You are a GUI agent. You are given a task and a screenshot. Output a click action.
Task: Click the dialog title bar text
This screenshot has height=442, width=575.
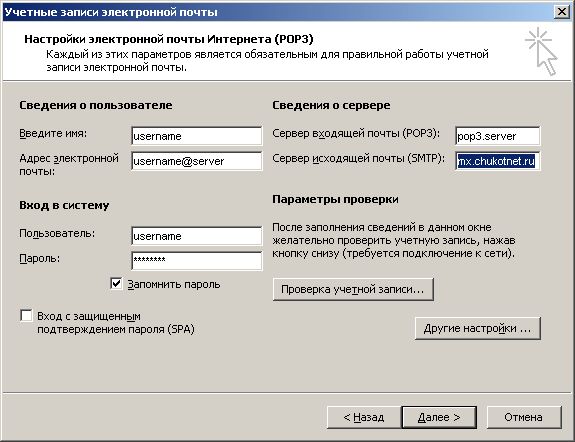point(111,12)
